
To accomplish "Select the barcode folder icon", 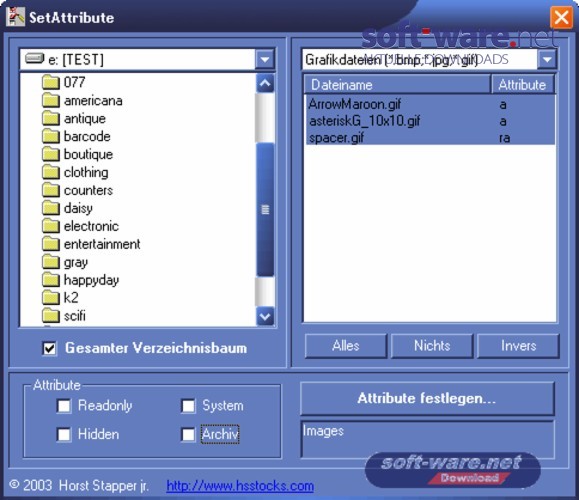I will (x=51, y=136).
